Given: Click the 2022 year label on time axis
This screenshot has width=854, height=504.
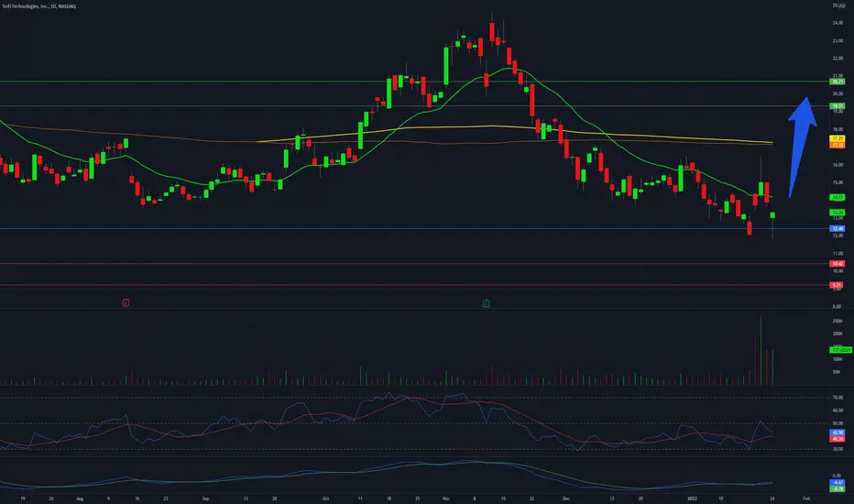Looking at the screenshot, I should point(692,499).
